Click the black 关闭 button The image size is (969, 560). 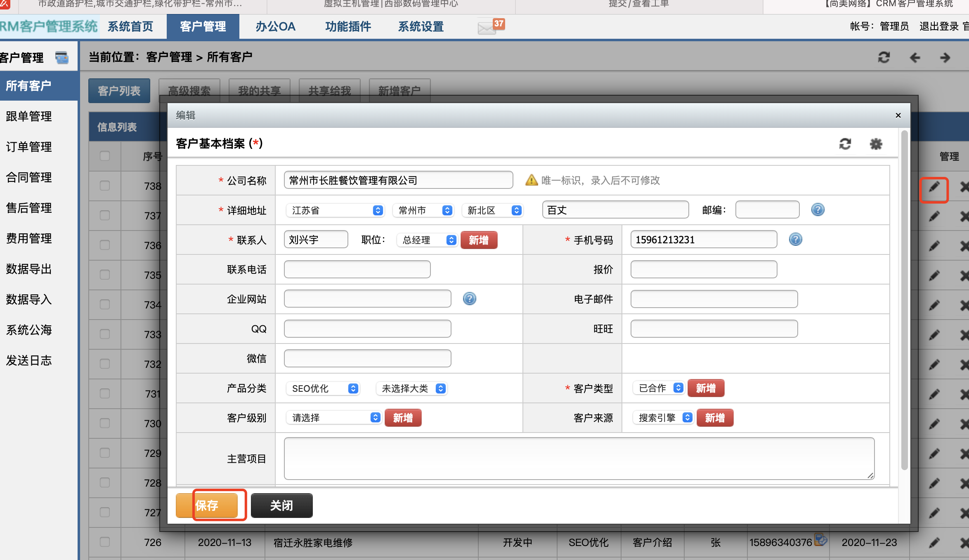click(281, 505)
